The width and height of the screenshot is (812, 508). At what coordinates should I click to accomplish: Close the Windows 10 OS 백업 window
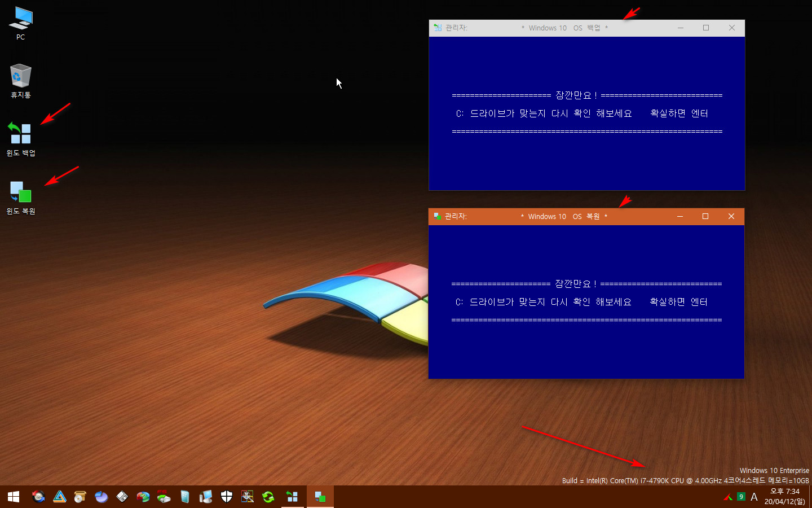click(732, 28)
